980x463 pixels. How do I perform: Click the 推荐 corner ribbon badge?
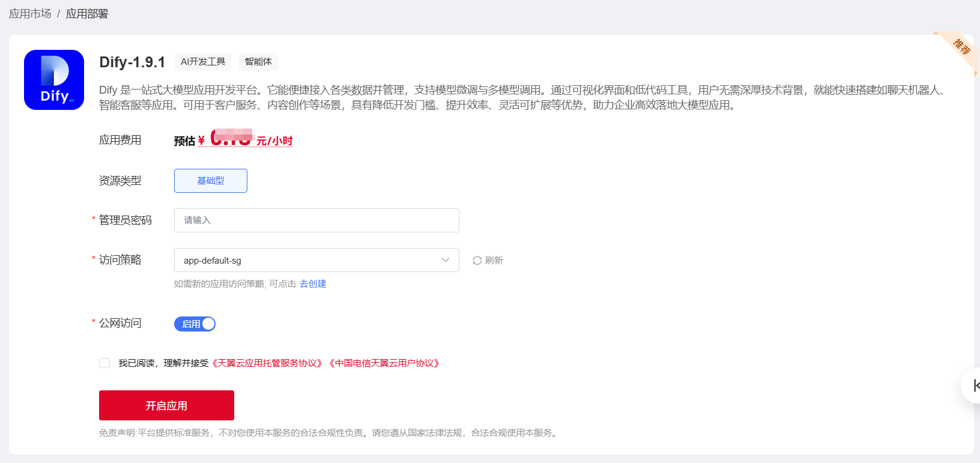pos(961,47)
